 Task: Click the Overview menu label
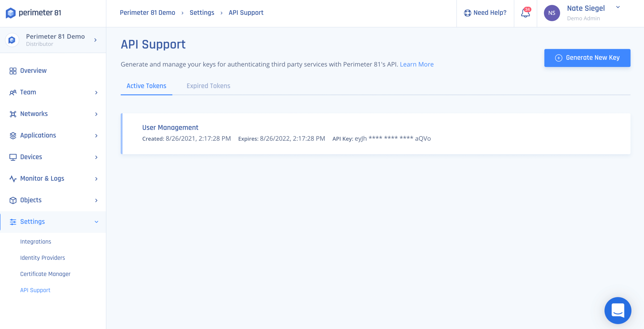click(33, 71)
